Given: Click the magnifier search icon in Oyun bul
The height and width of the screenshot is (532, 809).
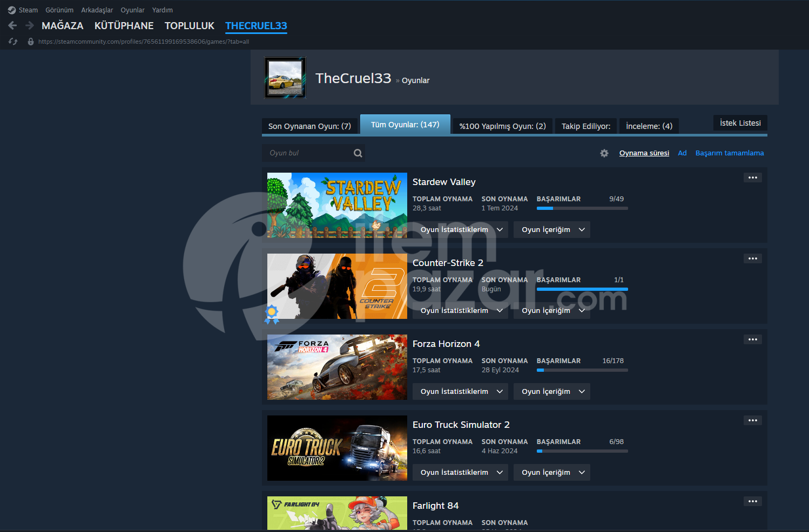Looking at the screenshot, I should [x=358, y=153].
